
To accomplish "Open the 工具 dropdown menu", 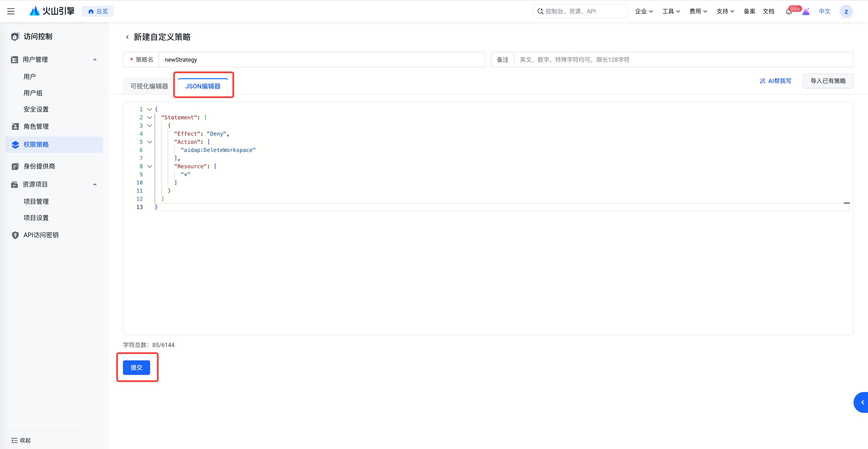I will tap(671, 12).
